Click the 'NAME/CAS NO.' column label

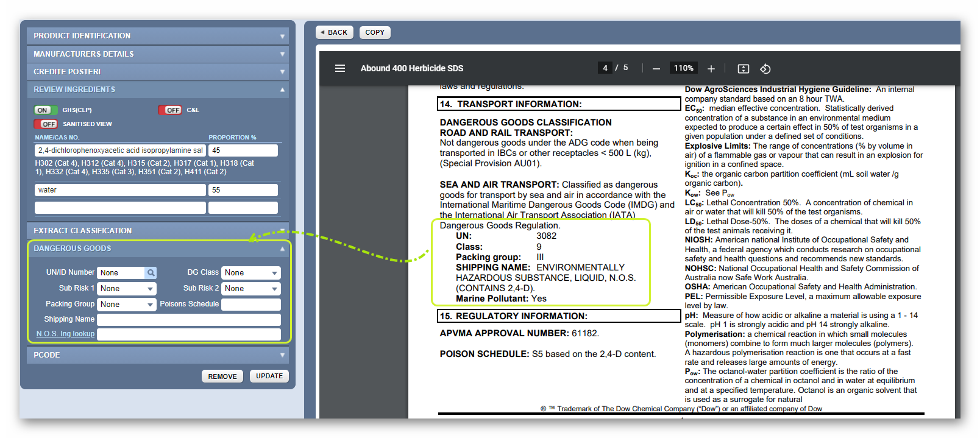[x=57, y=138]
